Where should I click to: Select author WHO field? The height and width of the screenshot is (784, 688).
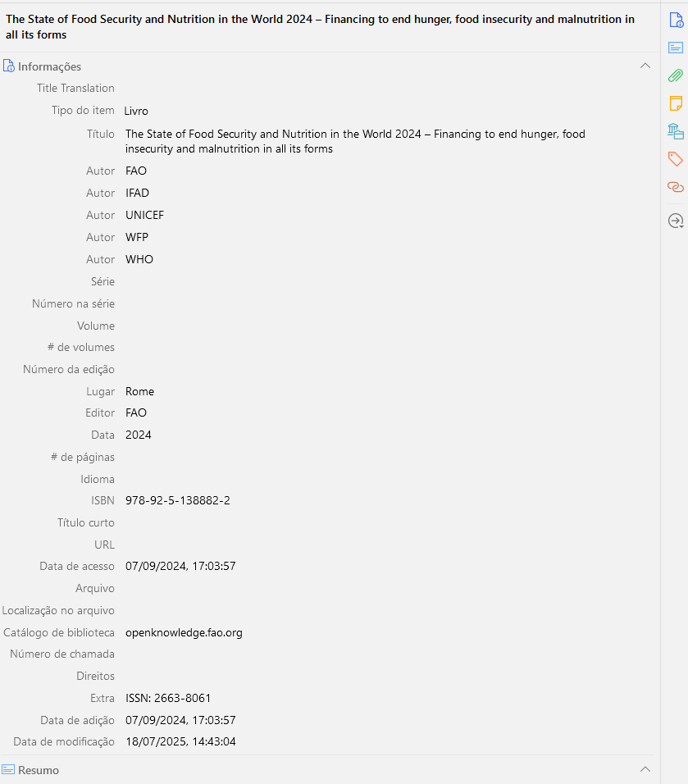(x=139, y=259)
